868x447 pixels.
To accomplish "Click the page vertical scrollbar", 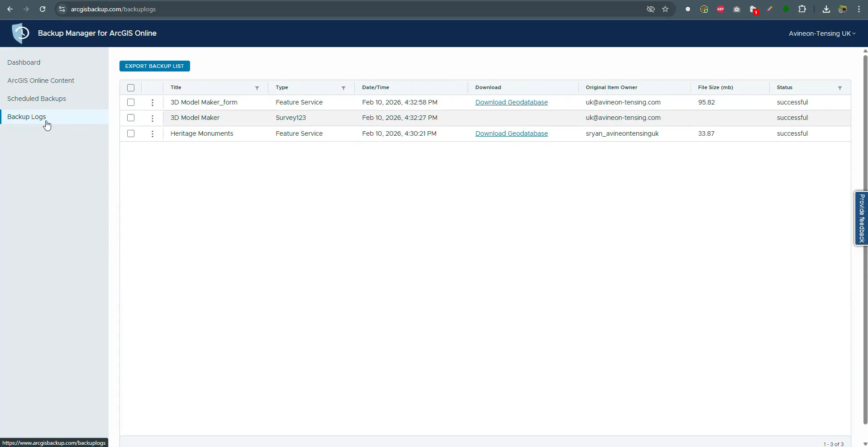I will [x=865, y=240].
